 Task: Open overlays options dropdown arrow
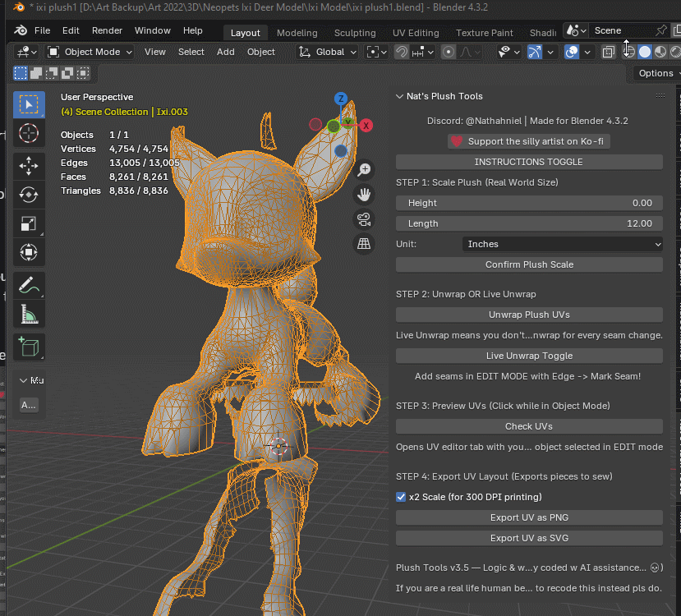tap(587, 52)
